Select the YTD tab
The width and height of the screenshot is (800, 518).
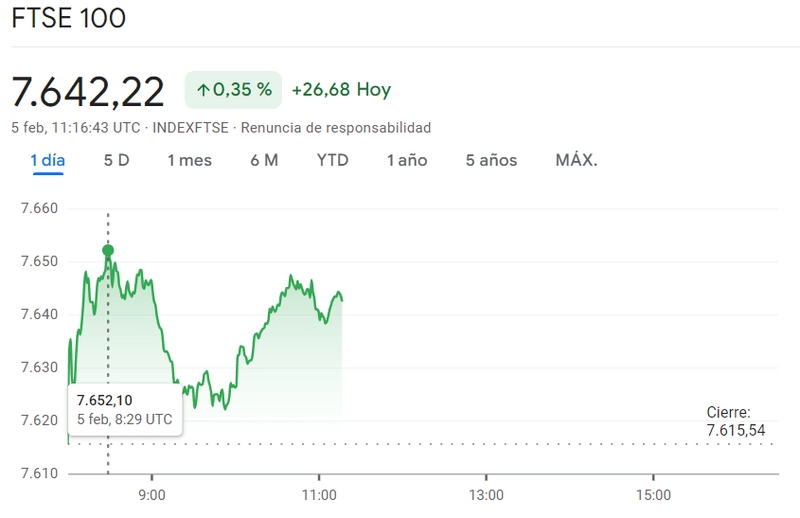pyautogui.click(x=332, y=160)
